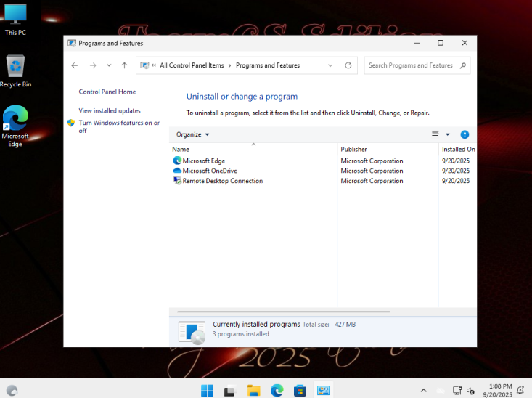Click the change view list icon

(435, 134)
